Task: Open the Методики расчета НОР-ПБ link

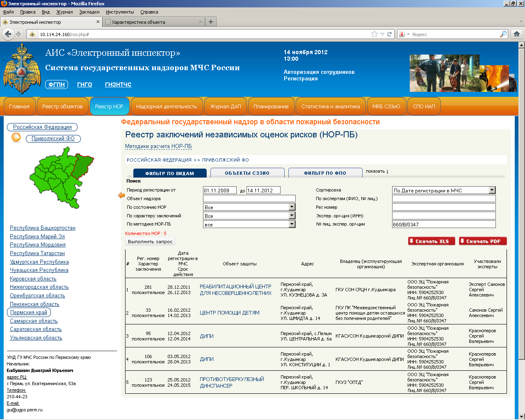Action: tap(158, 146)
